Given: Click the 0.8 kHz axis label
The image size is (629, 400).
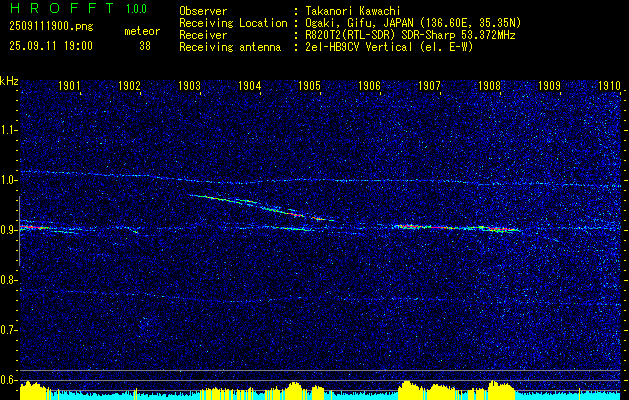Looking at the screenshot, I should pos(8,280).
